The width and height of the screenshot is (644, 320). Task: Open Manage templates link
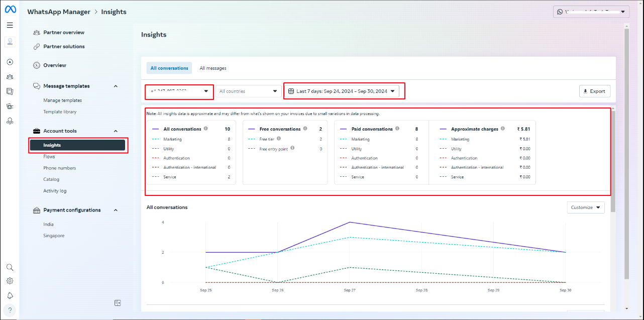(x=62, y=100)
